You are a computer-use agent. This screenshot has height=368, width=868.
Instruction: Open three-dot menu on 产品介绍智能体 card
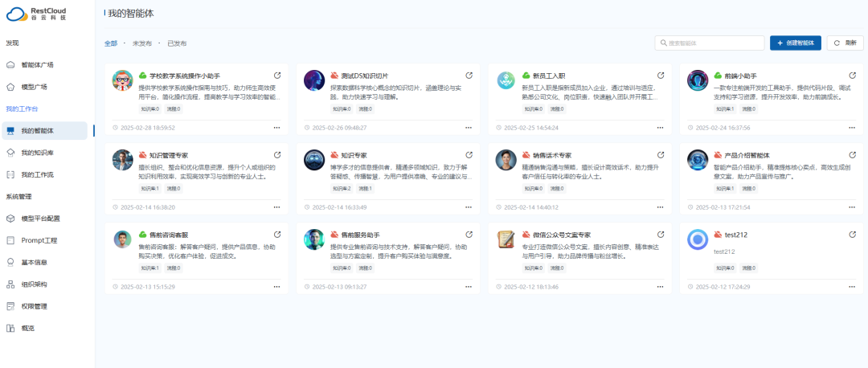pos(853,207)
